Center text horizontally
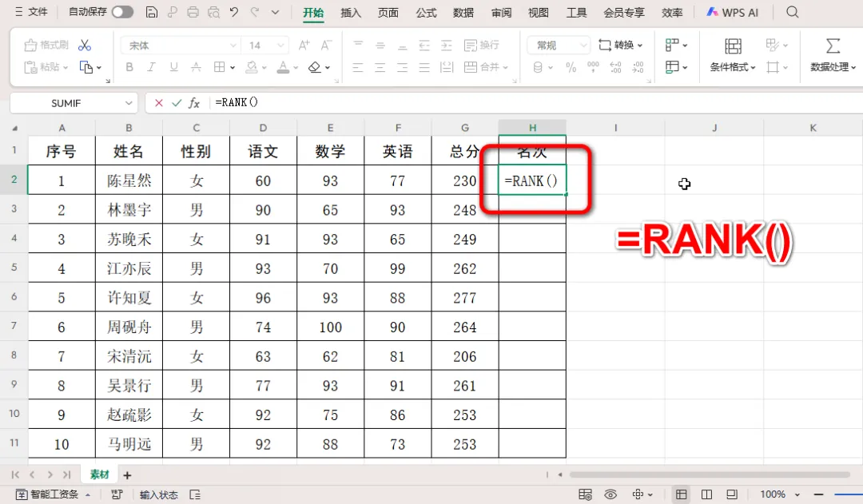Screen dimensions: 863x504 tap(380, 67)
